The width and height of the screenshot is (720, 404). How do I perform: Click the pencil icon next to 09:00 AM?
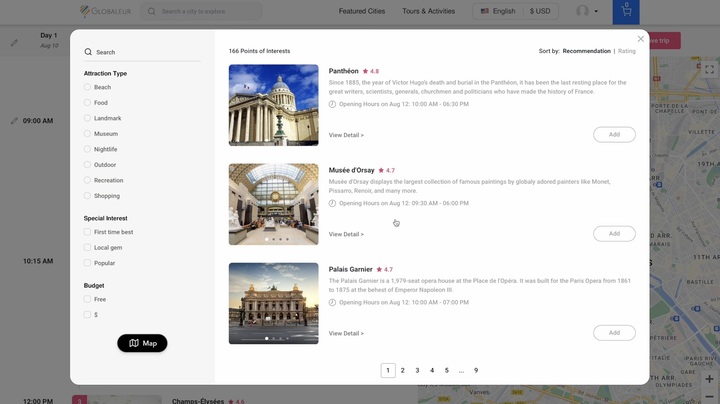[14, 121]
